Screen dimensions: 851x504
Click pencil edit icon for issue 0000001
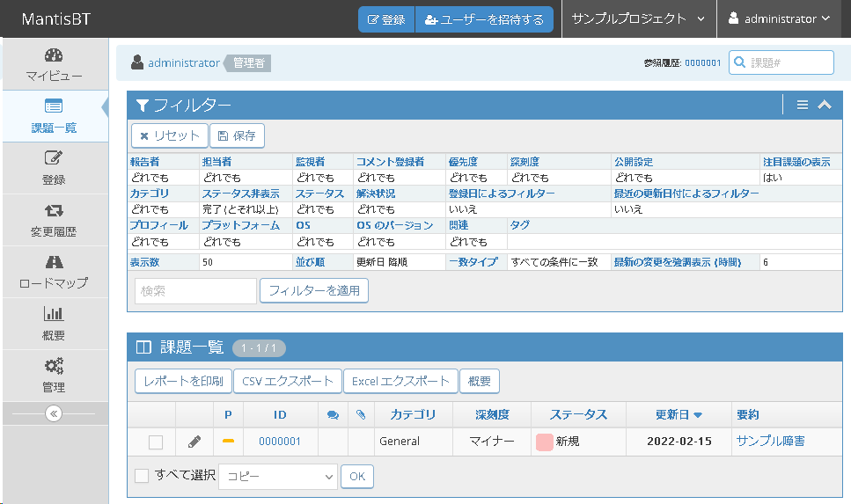coord(194,442)
